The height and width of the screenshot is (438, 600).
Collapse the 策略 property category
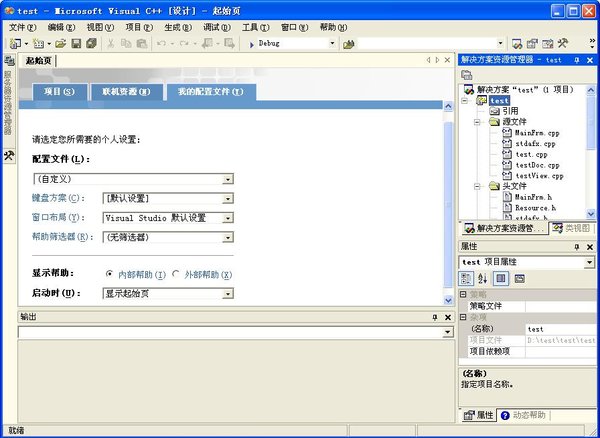463,294
